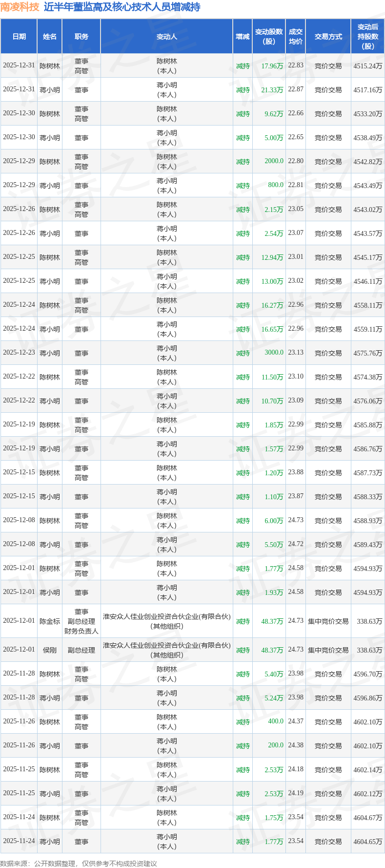Select the 变动后持股数(股) column header

coord(368,37)
